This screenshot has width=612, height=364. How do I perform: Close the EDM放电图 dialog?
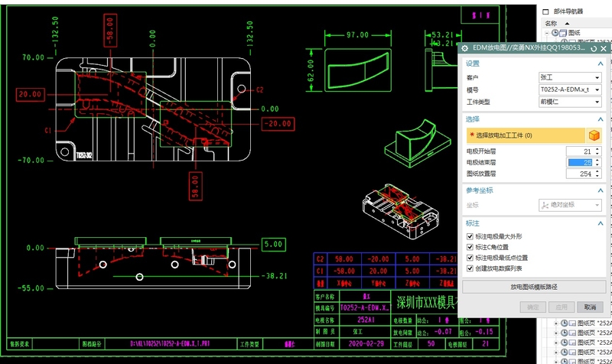tap(604, 48)
